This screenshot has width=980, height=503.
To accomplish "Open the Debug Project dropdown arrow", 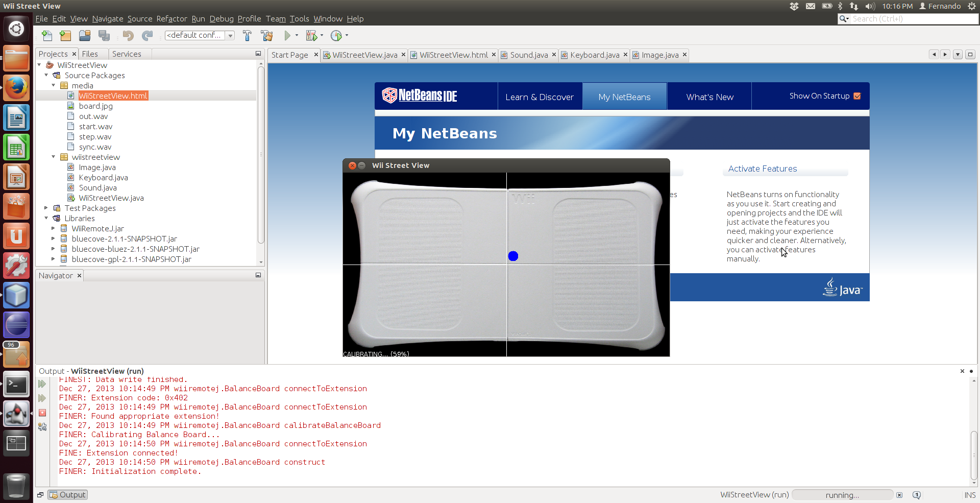I will point(322,35).
